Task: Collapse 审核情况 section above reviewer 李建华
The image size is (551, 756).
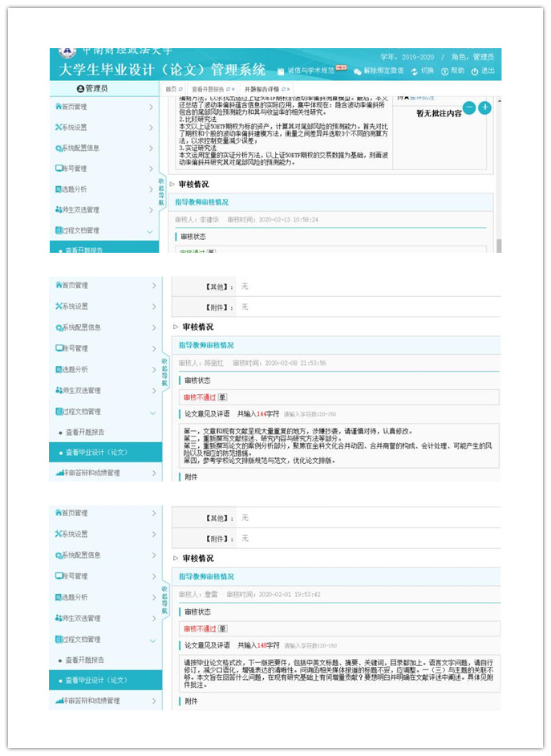Action: [x=172, y=185]
